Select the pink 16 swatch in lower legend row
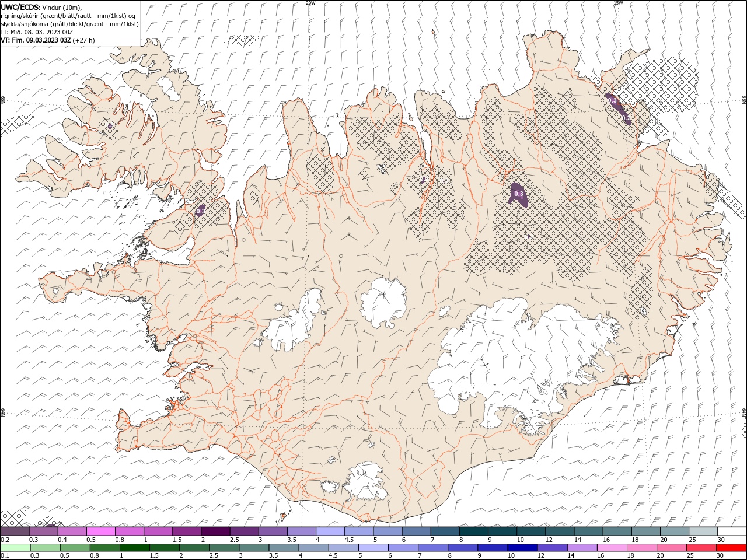 coord(612,548)
